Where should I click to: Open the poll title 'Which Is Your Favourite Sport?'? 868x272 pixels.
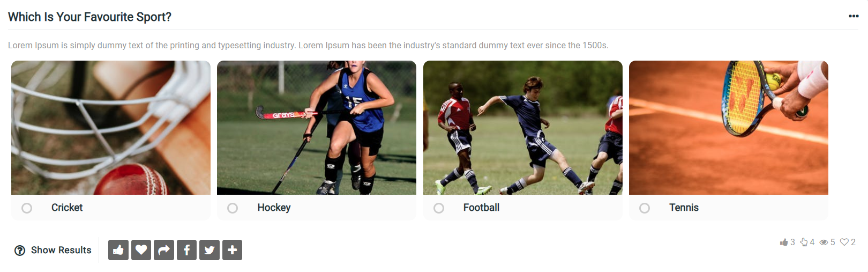(89, 17)
